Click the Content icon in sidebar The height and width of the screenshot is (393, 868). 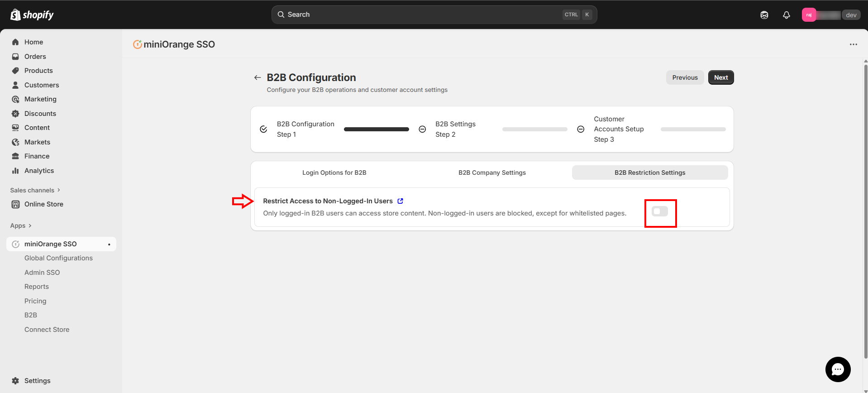coord(15,128)
